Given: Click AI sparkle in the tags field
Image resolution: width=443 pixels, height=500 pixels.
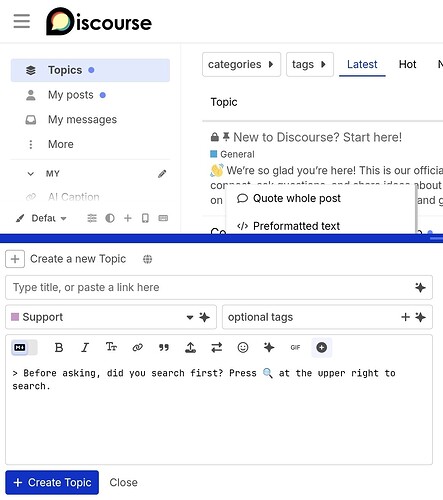Looking at the screenshot, I should pos(420,317).
